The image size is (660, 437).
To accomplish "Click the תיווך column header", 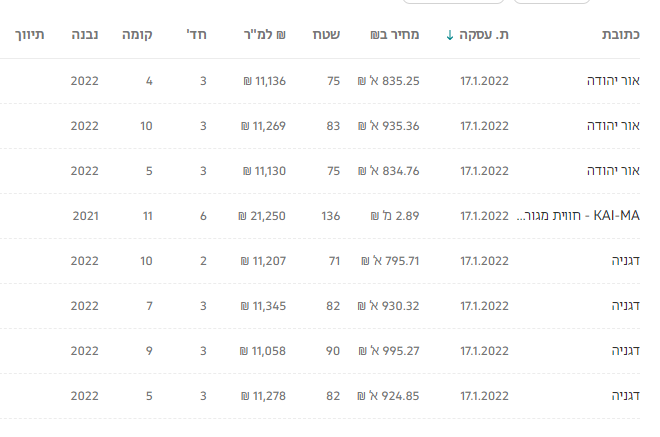I will click(x=29, y=36).
